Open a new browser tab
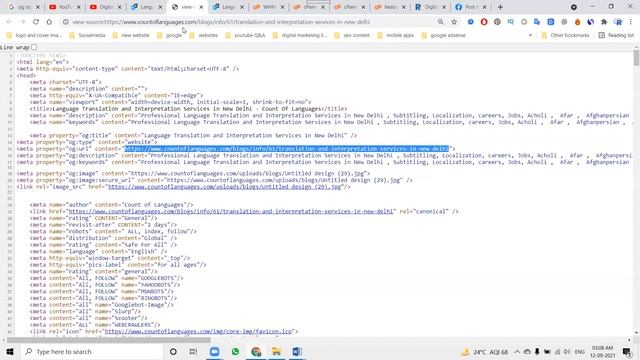Image resolution: width=640 pixels, height=360 pixels. click(500, 7)
